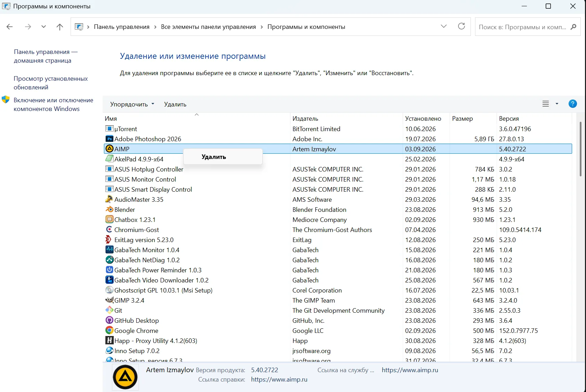
Task: Click the GabaTech Video Downloader icon
Action: click(109, 280)
